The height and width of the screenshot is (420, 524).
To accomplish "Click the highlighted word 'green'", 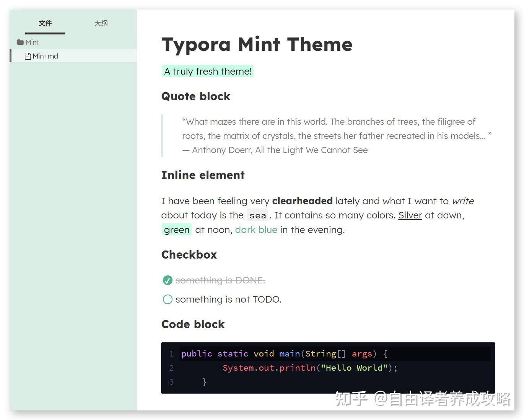I will coord(177,230).
